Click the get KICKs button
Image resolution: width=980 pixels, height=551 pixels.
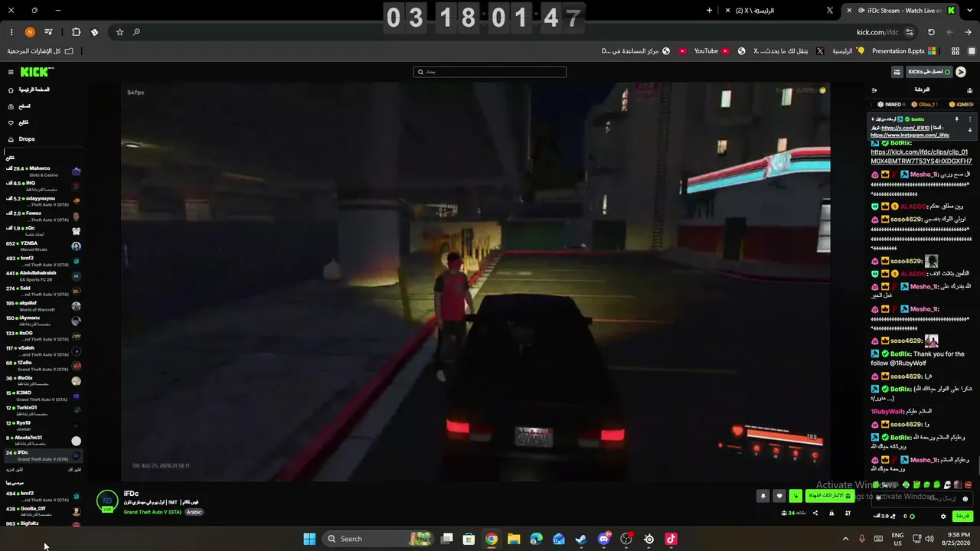point(929,72)
